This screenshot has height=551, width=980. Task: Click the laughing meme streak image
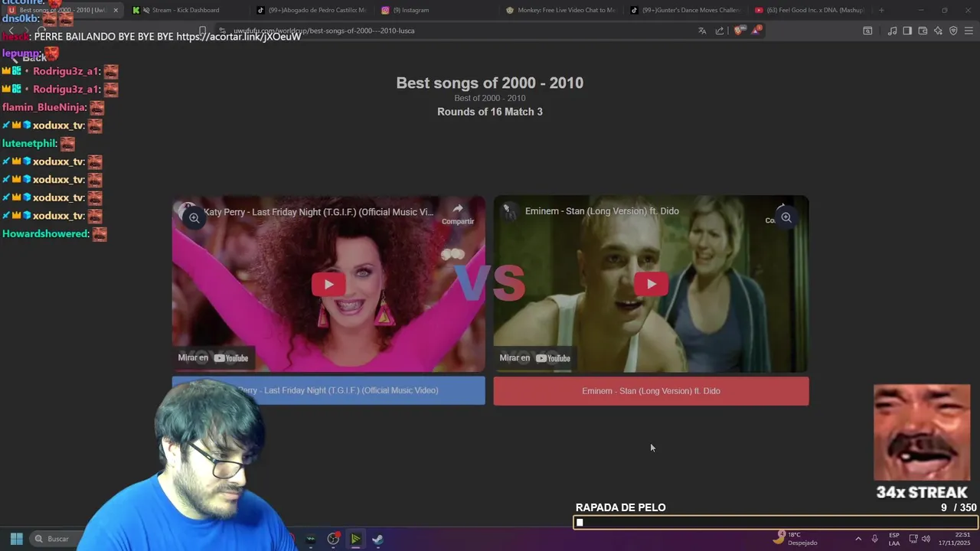click(x=922, y=432)
